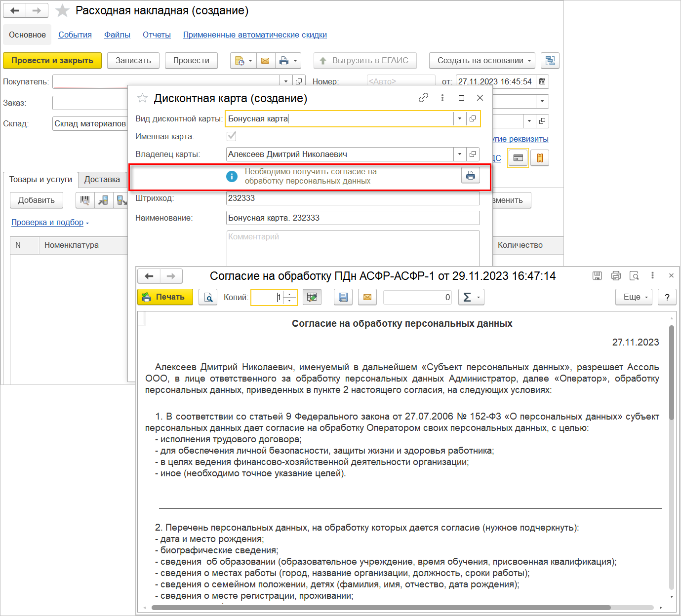Open the Доставка tab
The image size is (681, 616).
[x=102, y=180]
